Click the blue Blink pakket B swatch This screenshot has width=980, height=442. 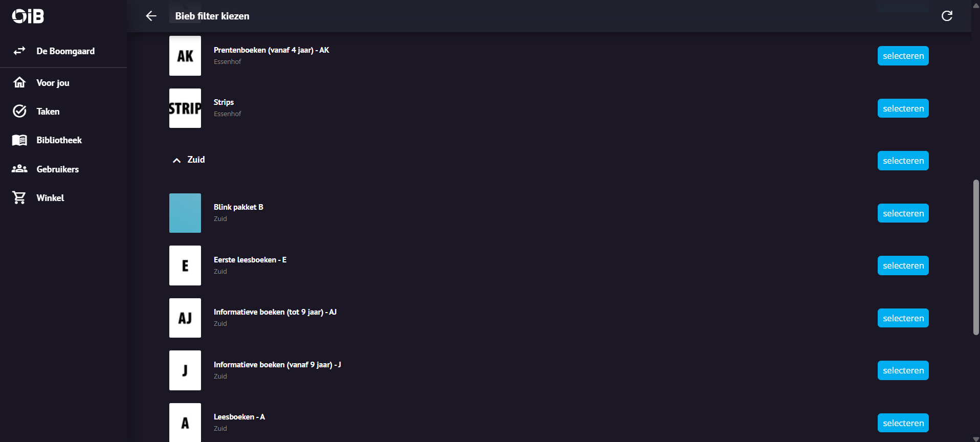click(x=185, y=213)
